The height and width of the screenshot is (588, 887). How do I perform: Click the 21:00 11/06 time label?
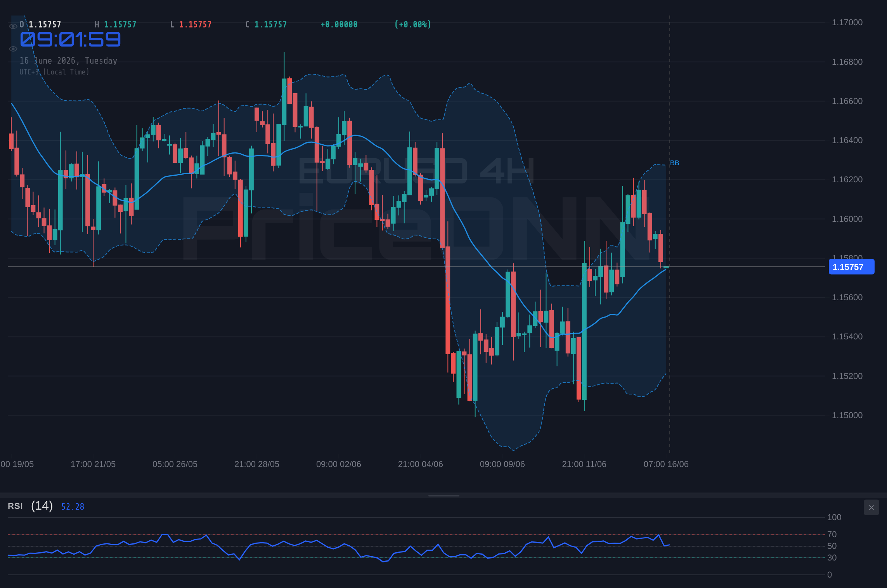(x=584, y=464)
